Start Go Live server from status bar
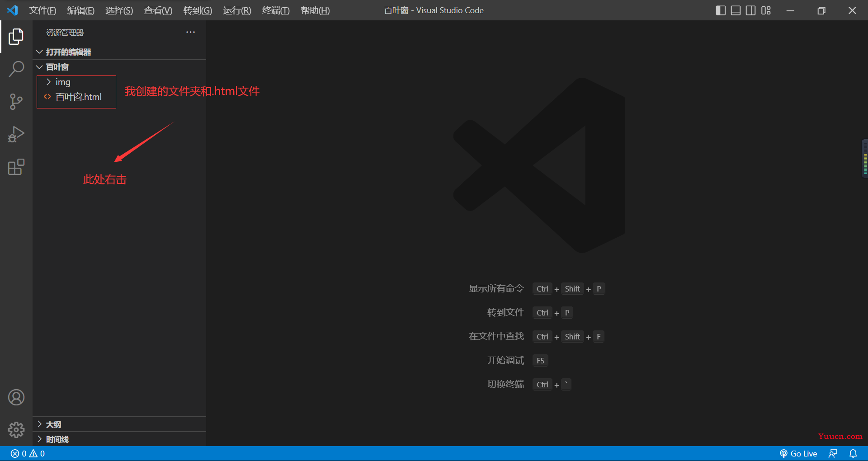This screenshot has width=868, height=461. pyautogui.click(x=798, y=453)
